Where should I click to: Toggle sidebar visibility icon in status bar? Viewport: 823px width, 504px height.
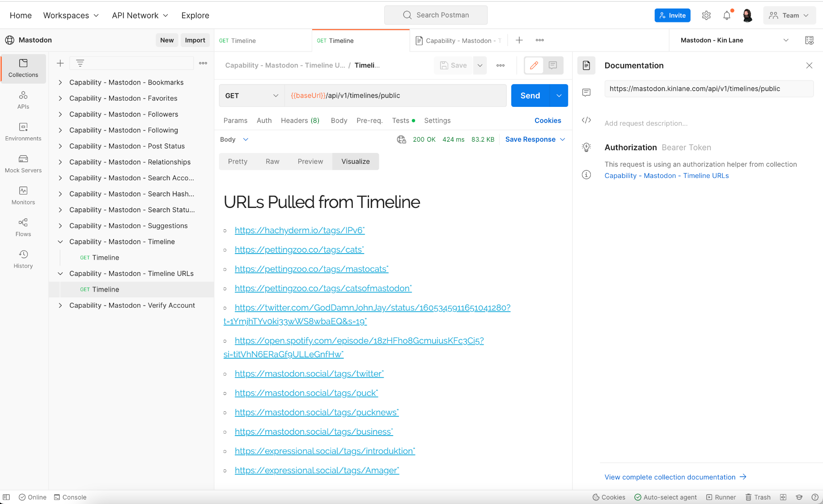pyautogui.click(x=6, y=497)
